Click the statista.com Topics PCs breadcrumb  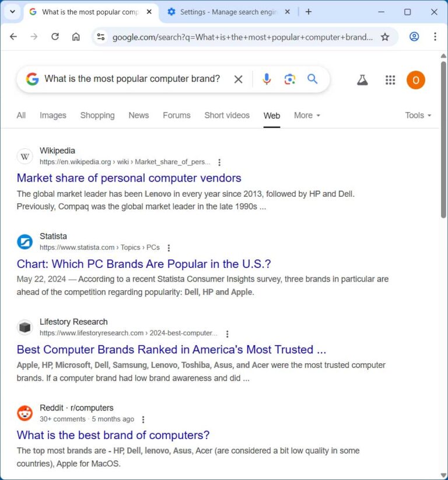coord(100,248)
